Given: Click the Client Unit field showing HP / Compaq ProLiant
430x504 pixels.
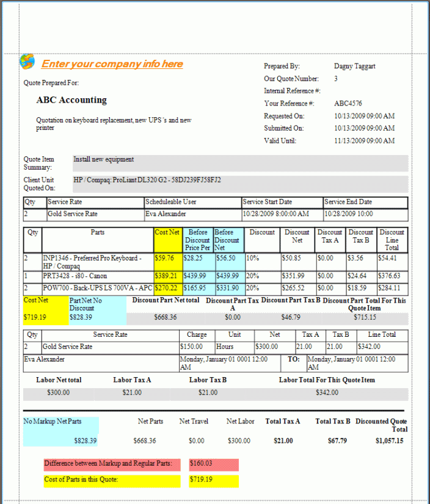Looking at the screenshot, I should (239, 184).
